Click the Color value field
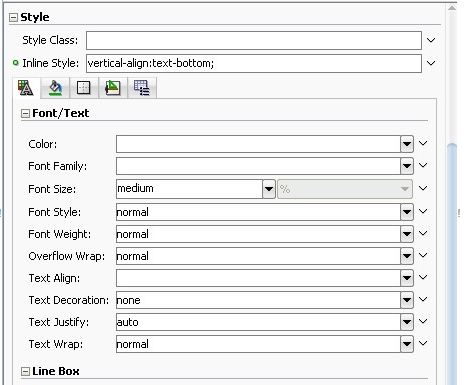 258,144
